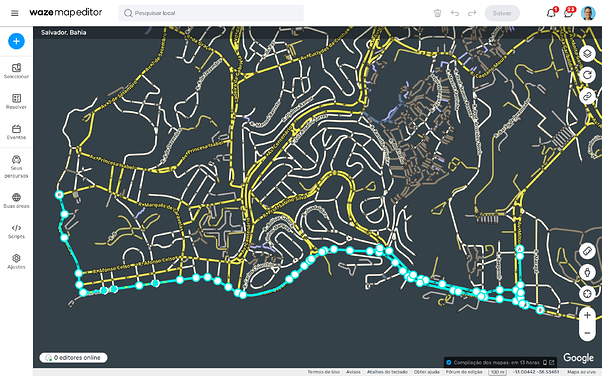Image resolution: width=602 pixels, height=376 pixels.
Task: Undo the last edit
Action: coord(455,13)
